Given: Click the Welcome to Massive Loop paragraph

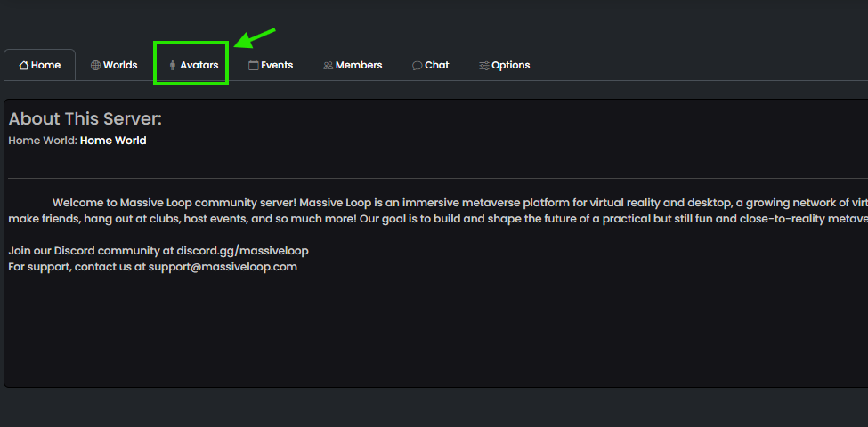Looking at the screenshot, I should click(438, 210).
